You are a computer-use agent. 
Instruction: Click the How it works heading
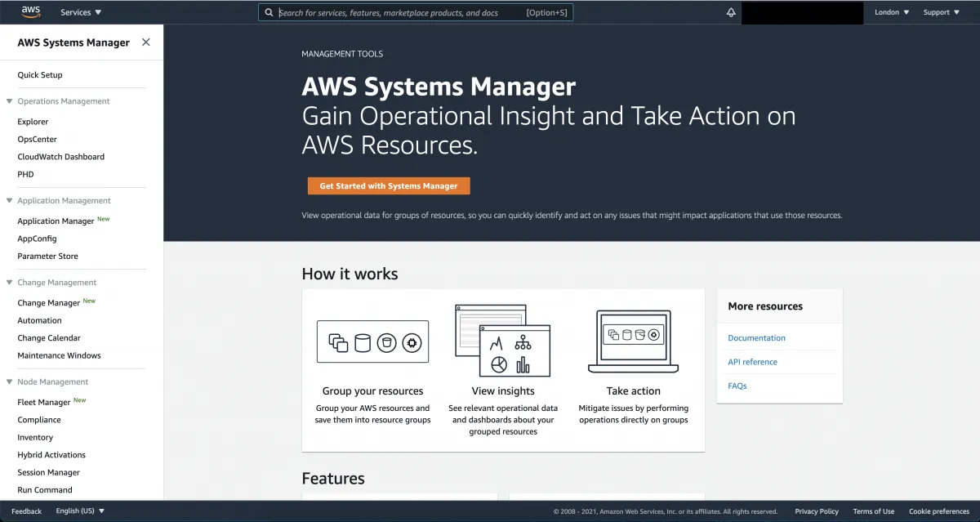point(350,274)
